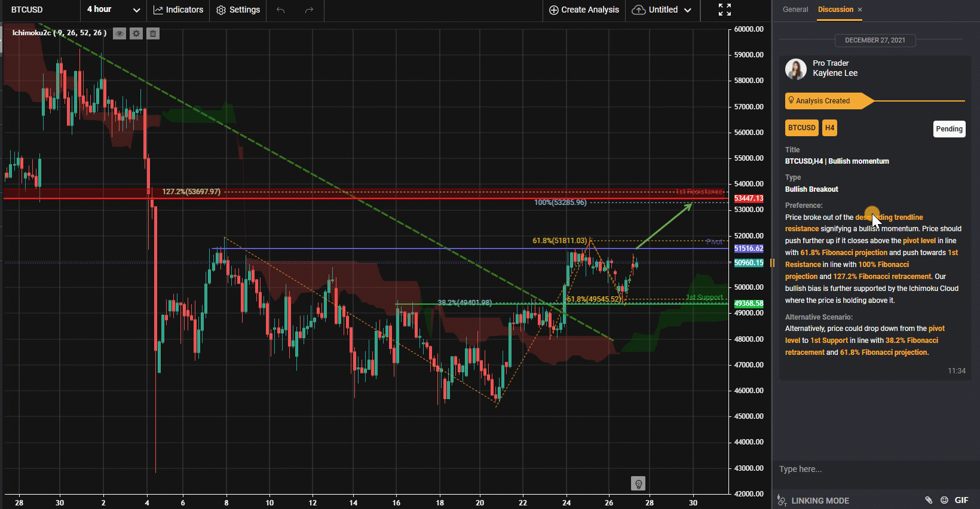Click the 53447.13 red price label
980x509 pixels.
tap(749, 198)
